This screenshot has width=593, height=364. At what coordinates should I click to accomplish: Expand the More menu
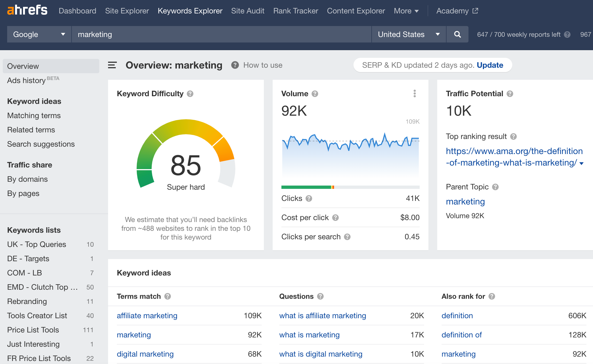[406, 11]
